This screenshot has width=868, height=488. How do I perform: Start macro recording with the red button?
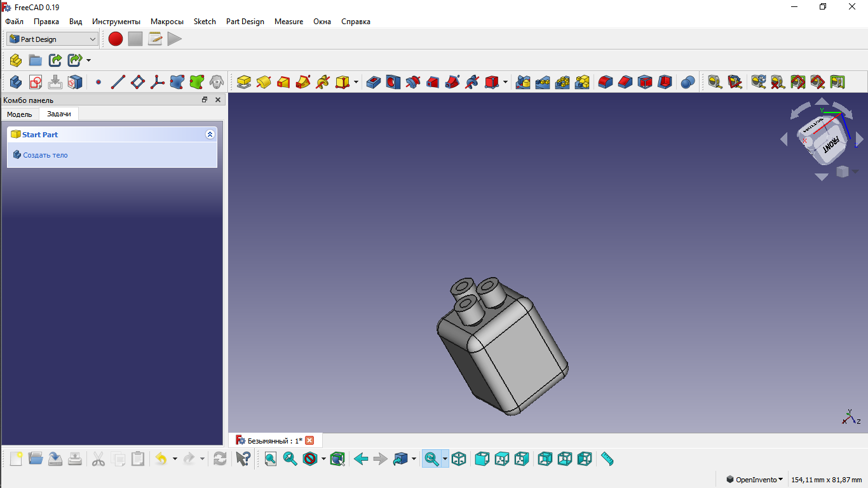[x=115, y=39]
